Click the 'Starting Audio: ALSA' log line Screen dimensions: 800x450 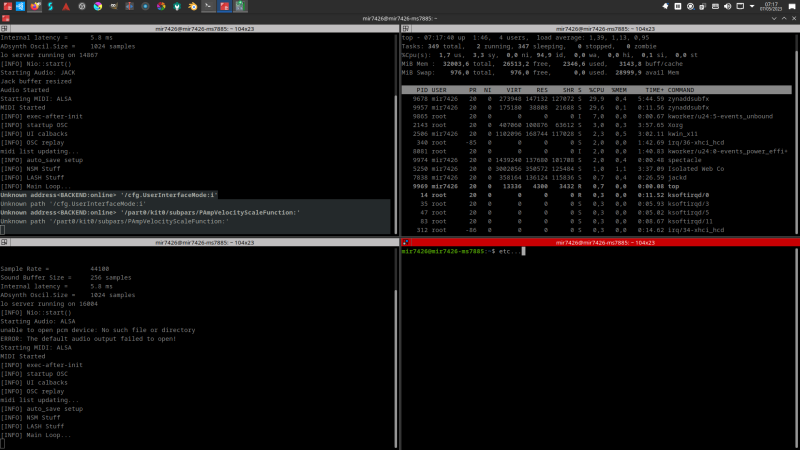[x=38, y=321]
